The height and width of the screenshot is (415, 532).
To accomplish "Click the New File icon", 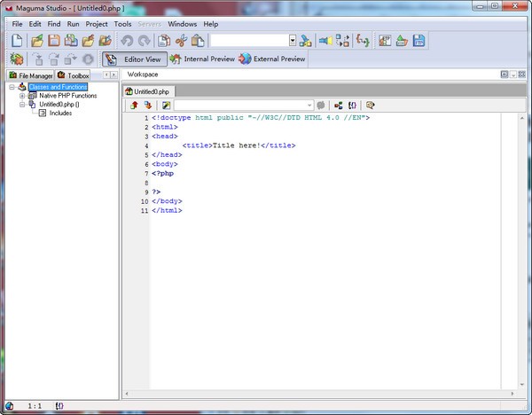I will click(x=17, y=41).
